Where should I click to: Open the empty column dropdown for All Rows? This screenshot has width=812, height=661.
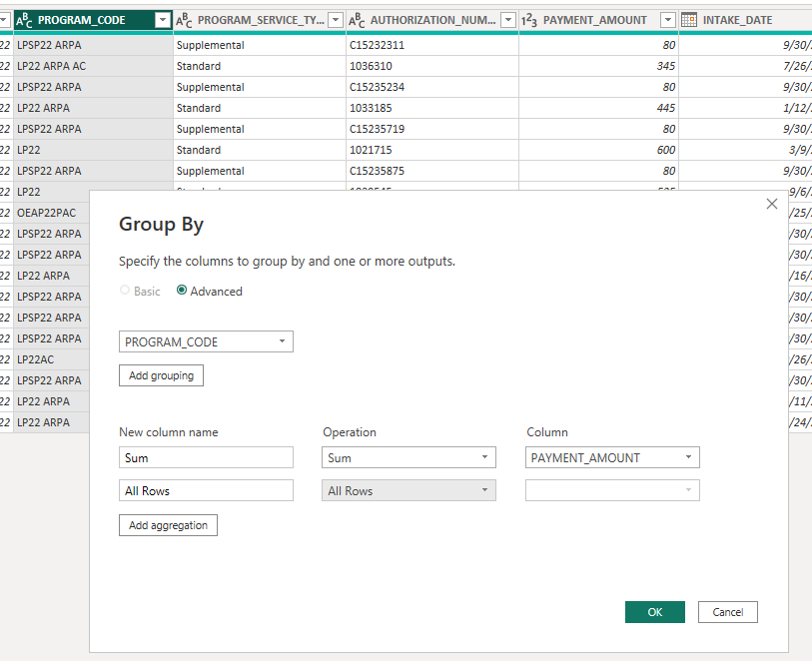click(612, 490)
